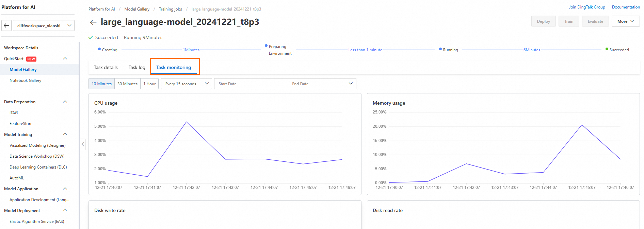This screenshot has height=229, width=644.
Task: Open Deep Learning Containers (DLC)
Action: tap(38, 167)
